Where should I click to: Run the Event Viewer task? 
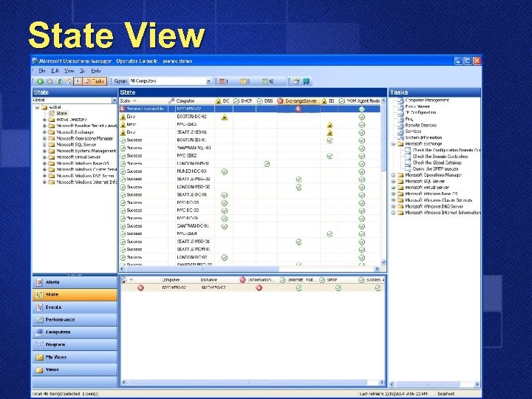[x=417, y=106]
